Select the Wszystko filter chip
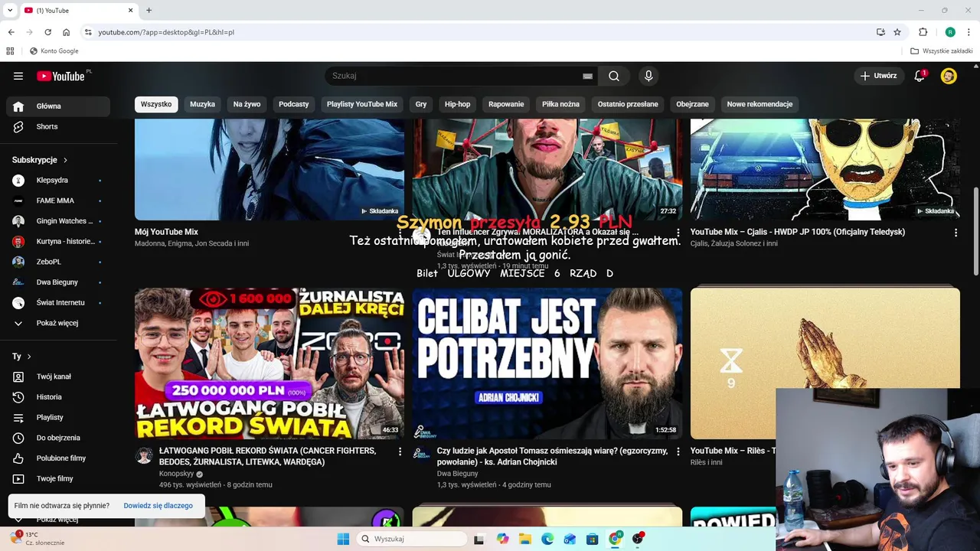The image size is (980, 551). tap(156, 104)
